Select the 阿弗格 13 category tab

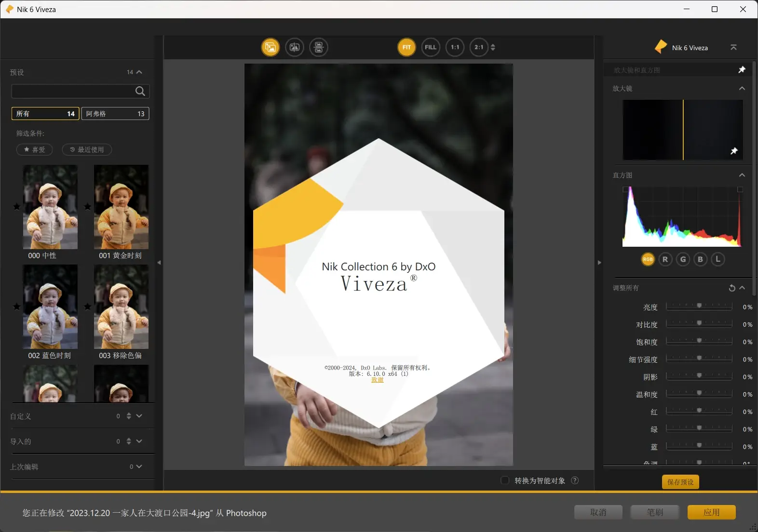tap(115, 114)
